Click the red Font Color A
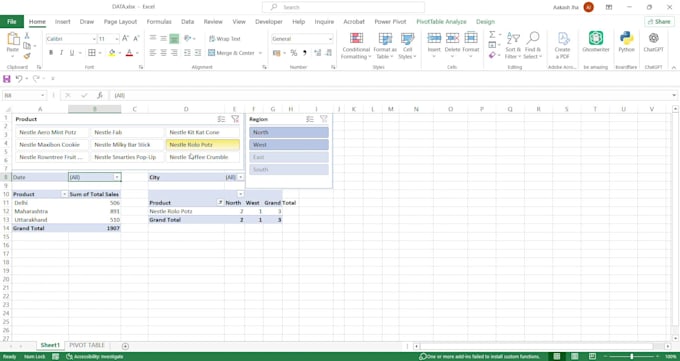Image resolution: width=680 pixels, height=361 pixels. pos(129,53)
